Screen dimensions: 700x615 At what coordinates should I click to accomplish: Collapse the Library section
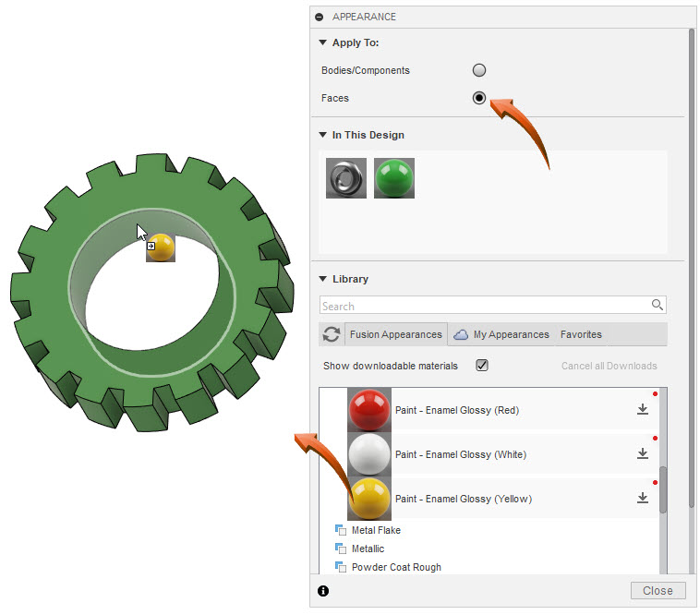pos(322,279)
